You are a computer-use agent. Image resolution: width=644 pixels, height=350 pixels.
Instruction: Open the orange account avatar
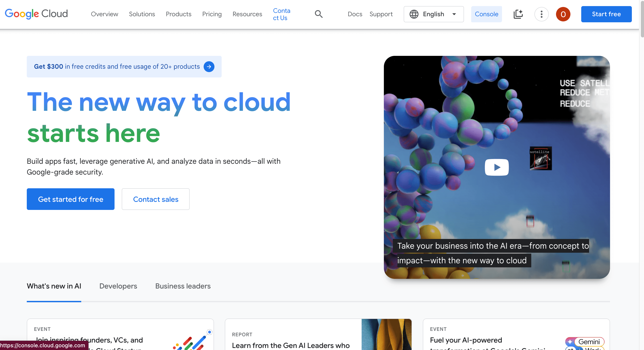(563, 14)
